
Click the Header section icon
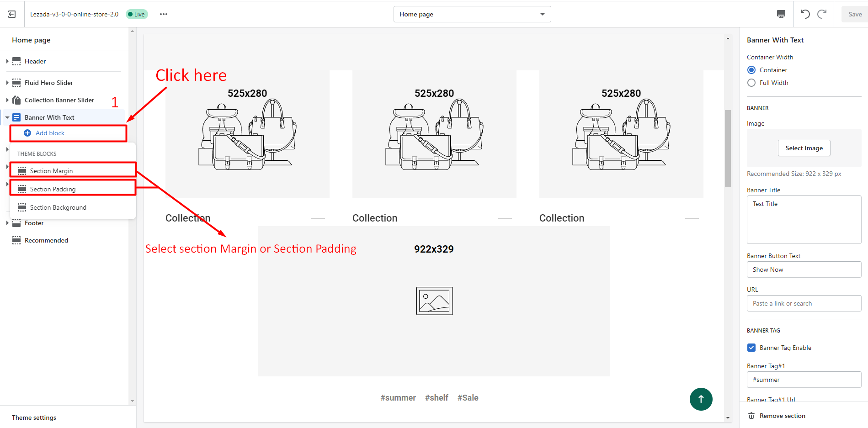(x=16, y=61)
